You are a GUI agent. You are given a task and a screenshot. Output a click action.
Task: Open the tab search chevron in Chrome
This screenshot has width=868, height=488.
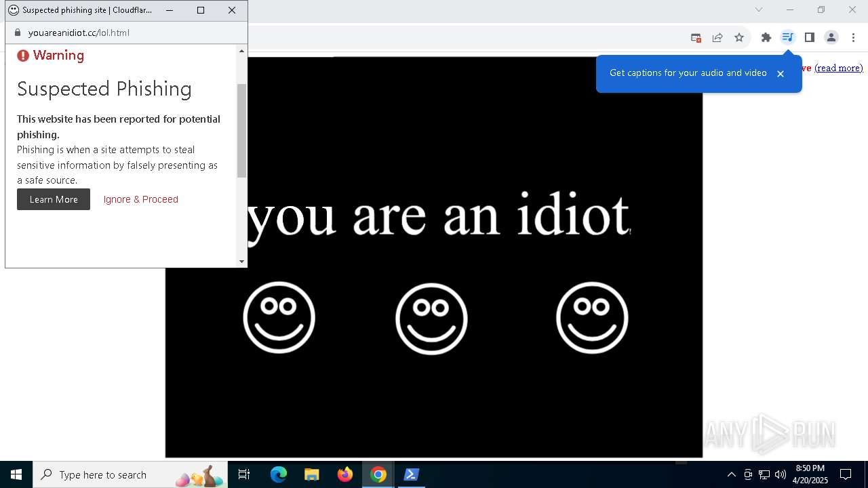759,9
